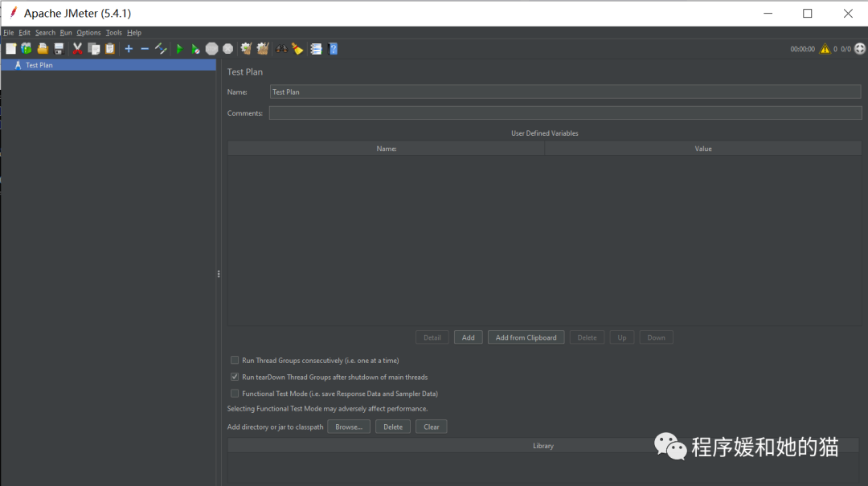Start test with no pauses icon
This screenshot has height=486, width=868.
point(195,49)
